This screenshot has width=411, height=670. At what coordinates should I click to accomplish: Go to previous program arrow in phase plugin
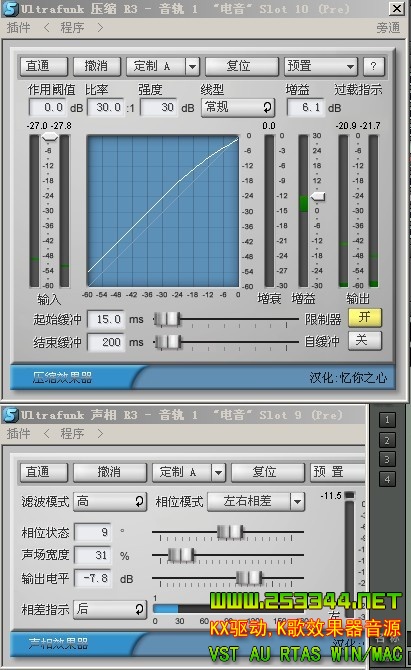[47, 434]
